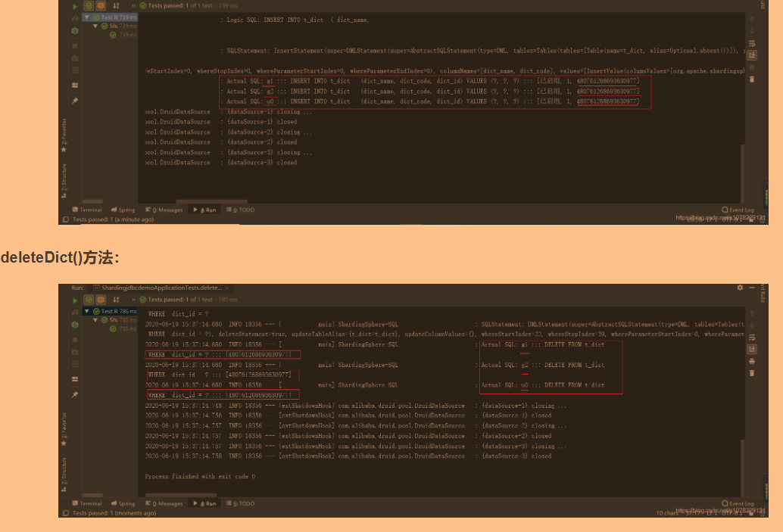The width and height of the screenshot is (783, 532).
Task: Click Down stack trace arrow in lower console
Action: [752, 325]
